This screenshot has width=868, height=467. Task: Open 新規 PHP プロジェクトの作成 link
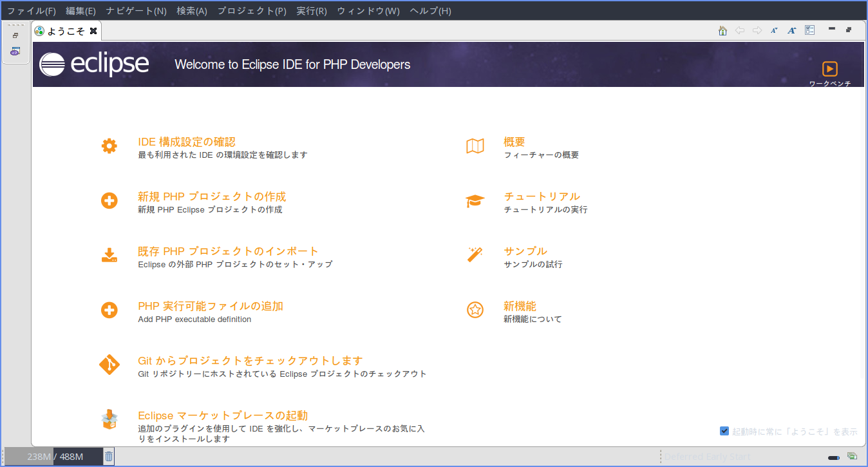pyautogui.click(x=212, y=196)
